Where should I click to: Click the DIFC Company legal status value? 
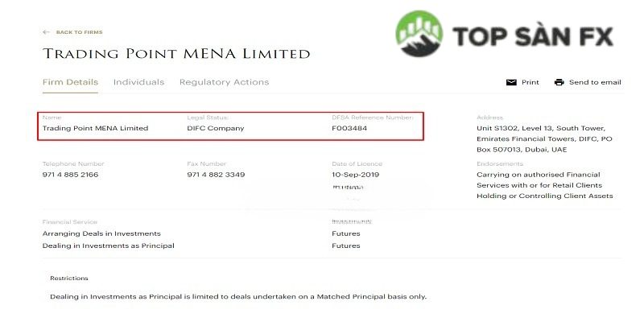[x=215, y=128]
